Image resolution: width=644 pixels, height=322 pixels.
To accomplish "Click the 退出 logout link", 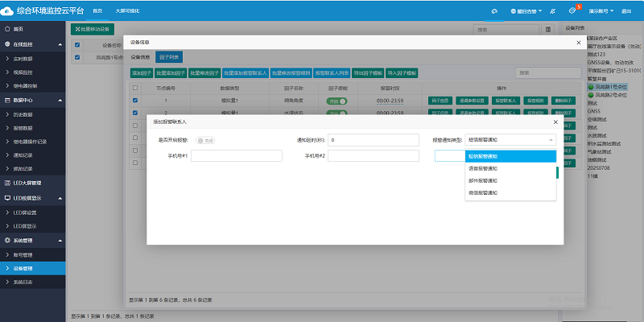I will tap(627, 12).
